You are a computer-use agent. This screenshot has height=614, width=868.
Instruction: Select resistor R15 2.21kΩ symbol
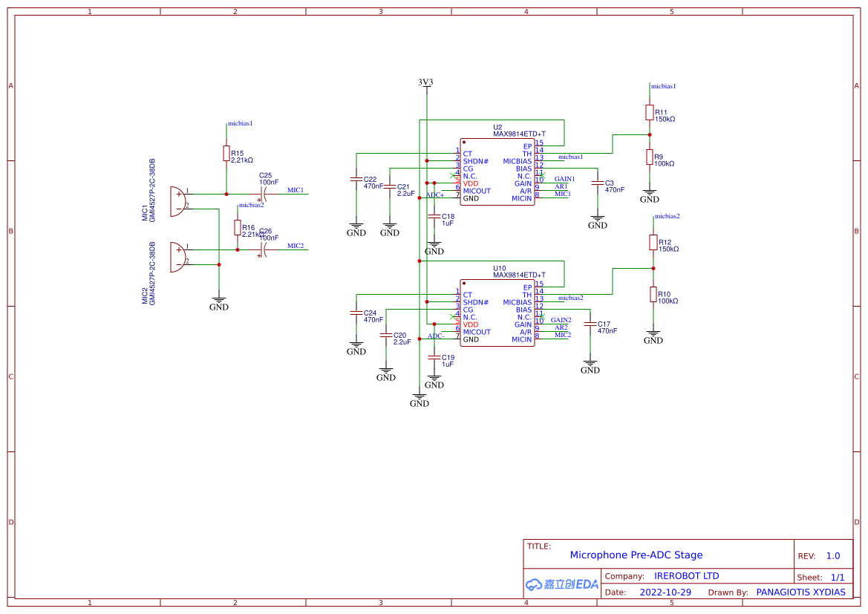point(226,153)
